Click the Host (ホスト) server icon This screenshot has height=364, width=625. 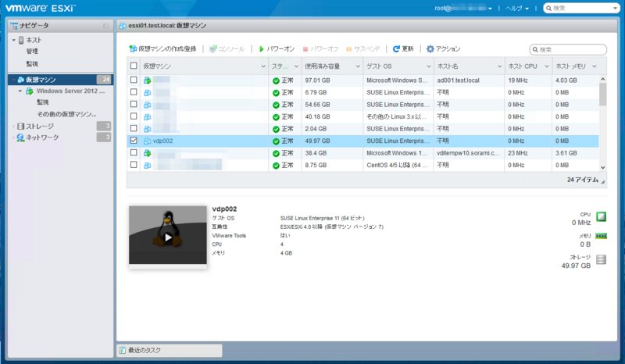(x=21, y=40)
